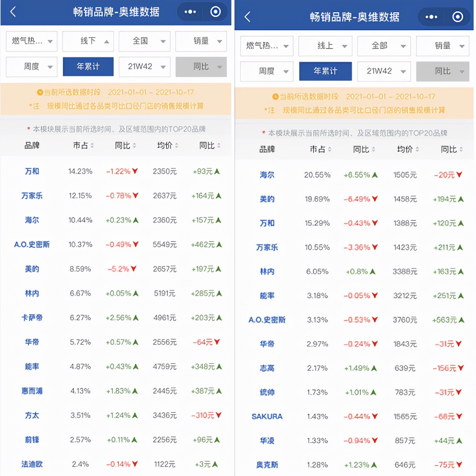Open 万家乐 brand in online list
Screen dimensions: 476x476
pyautogui.click(x=267, y=247)
